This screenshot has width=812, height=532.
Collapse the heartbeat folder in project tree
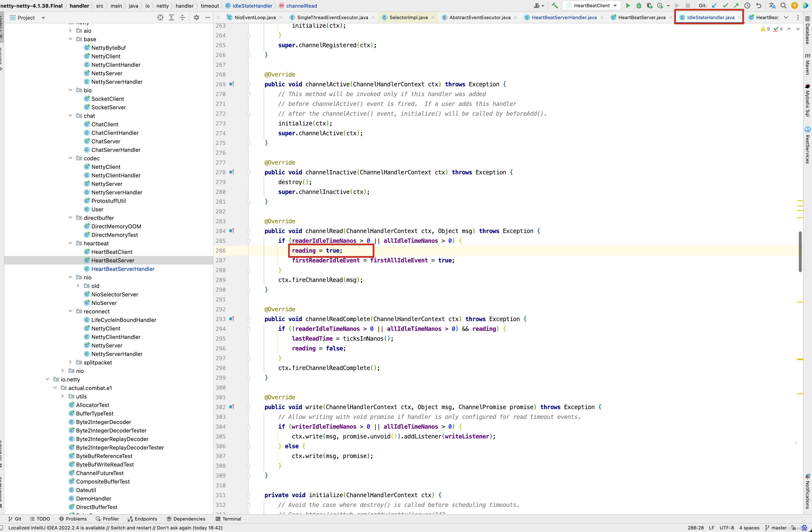coord(70,243)
